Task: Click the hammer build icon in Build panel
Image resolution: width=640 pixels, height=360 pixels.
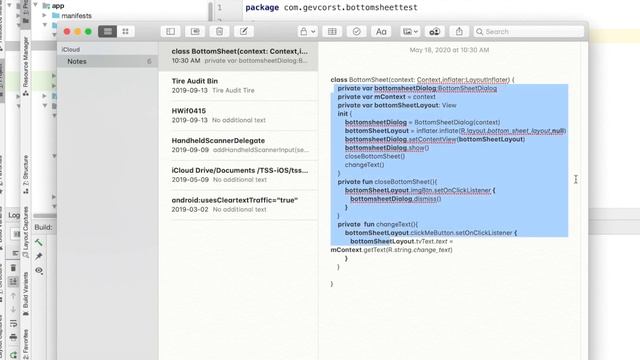Action: coord(39,242)
